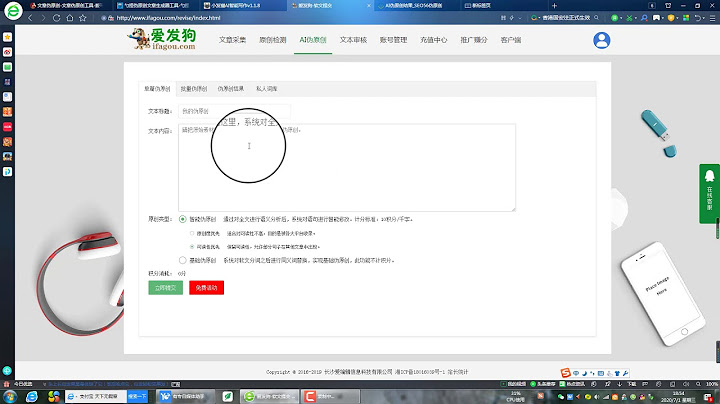Open the 推广赚分 menu
This screenshot has height=404, width=720.
(474, 40)
